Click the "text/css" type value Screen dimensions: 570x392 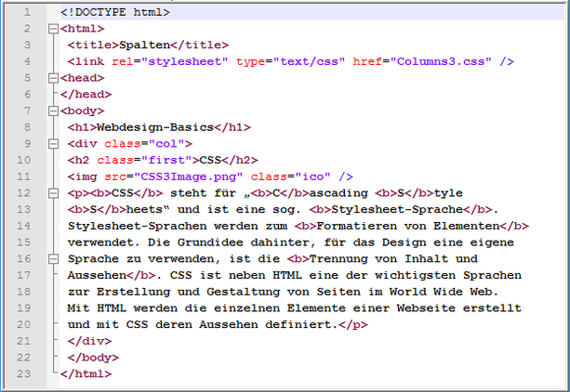309,61
